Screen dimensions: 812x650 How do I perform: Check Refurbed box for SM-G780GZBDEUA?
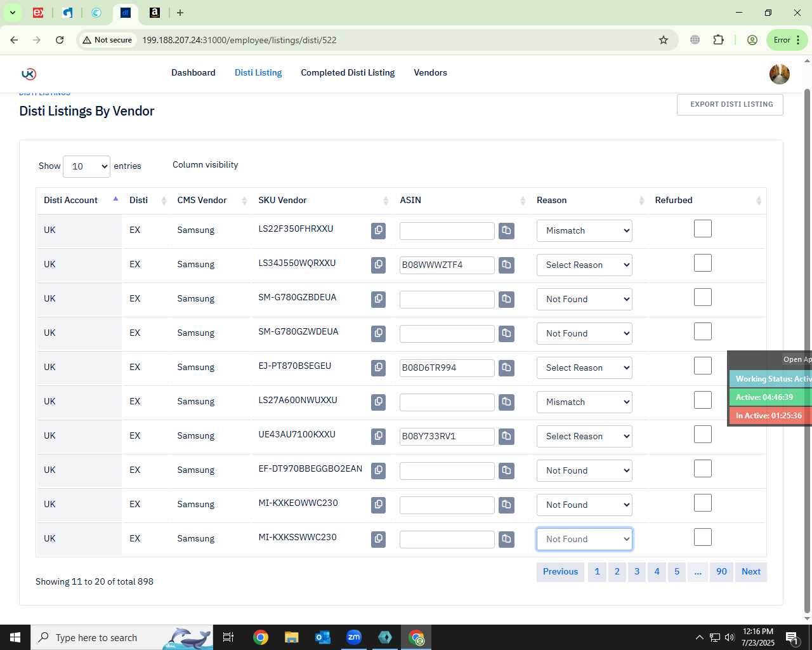coord(703,297)
